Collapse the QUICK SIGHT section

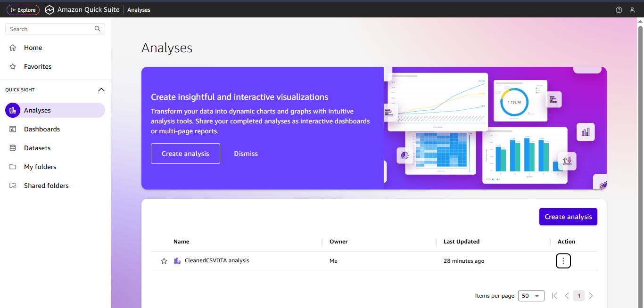point(101,89)
